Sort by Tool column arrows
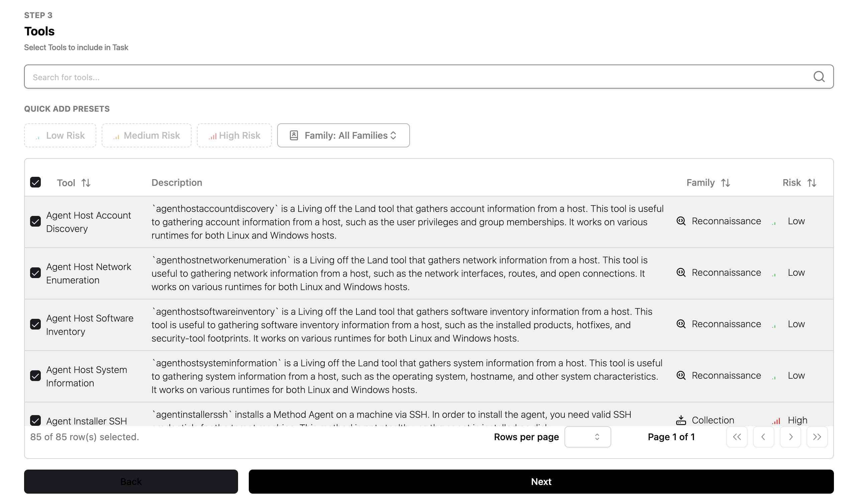The height and width of the screenshot is (504, 858). 86,183
